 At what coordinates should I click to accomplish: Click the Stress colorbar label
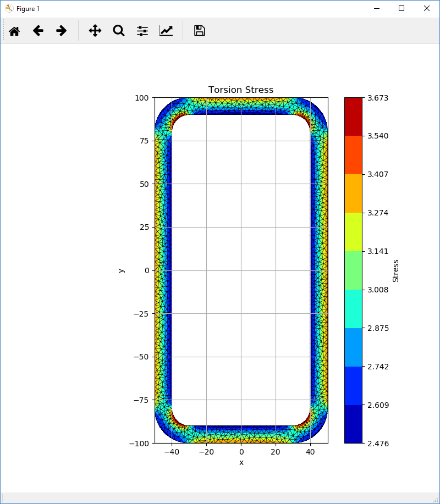point(395,270)
